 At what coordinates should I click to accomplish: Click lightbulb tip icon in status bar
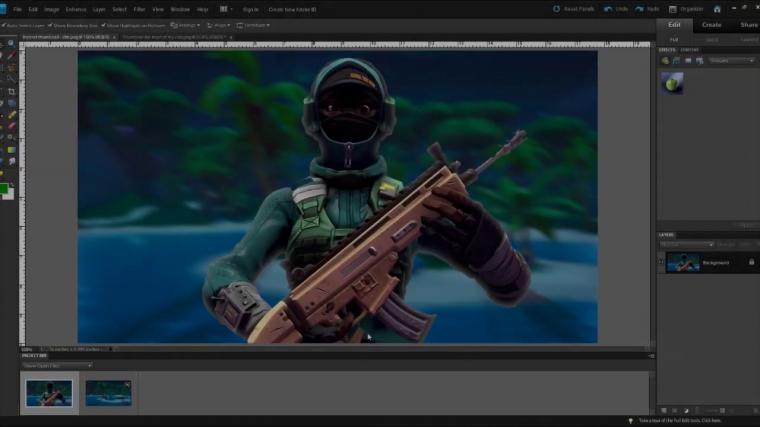pos(631,421)
